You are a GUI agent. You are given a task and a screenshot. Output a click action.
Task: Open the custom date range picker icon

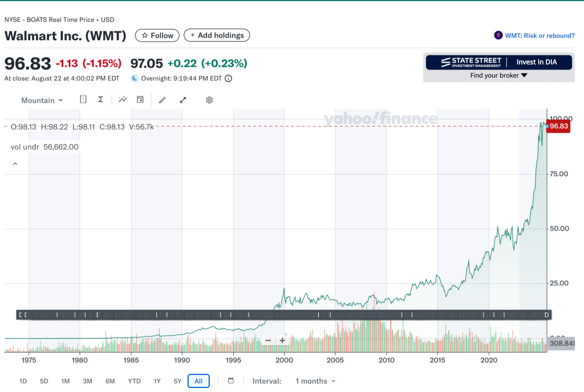[x=230, y=381]
